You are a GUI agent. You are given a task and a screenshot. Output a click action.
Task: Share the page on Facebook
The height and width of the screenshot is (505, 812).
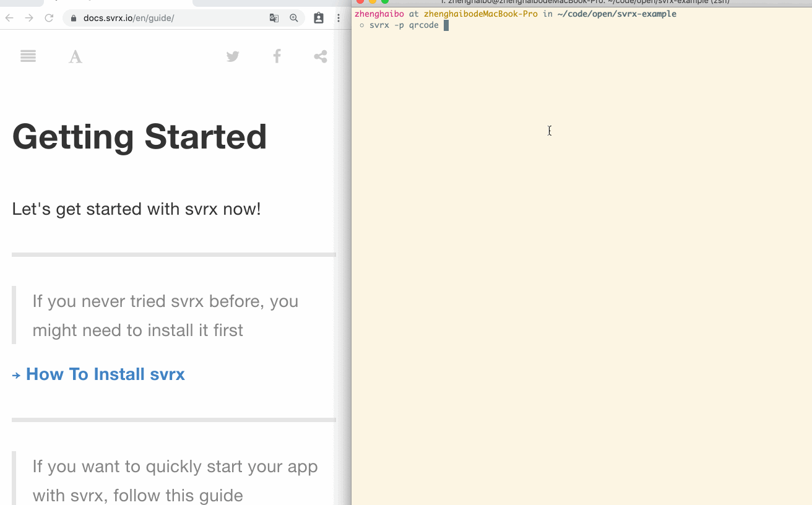(x=277, y=56)
